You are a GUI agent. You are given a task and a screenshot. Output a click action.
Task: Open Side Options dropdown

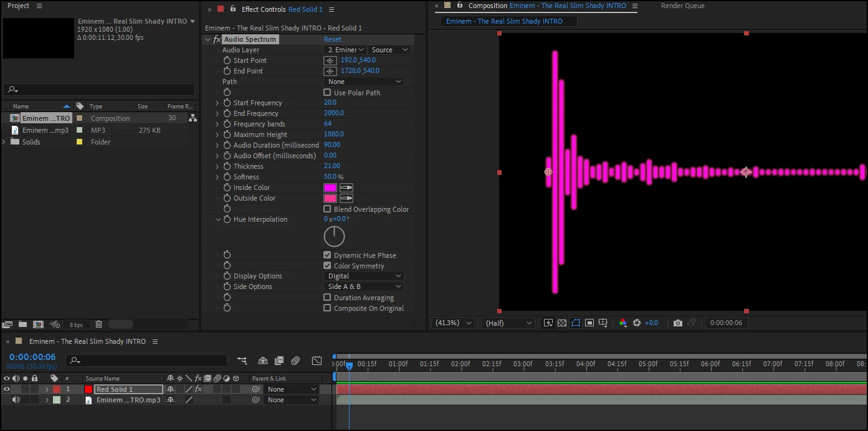point(364,287)
